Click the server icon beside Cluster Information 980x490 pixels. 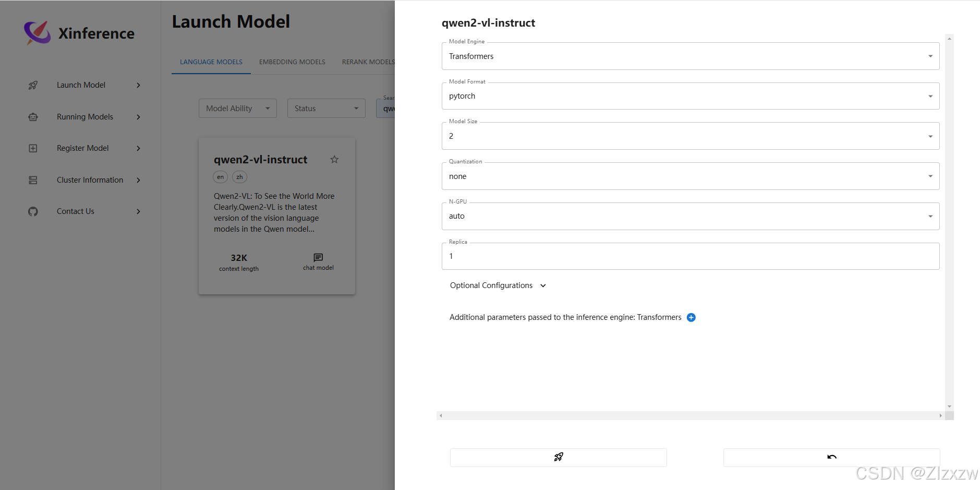tap(33, 180)
